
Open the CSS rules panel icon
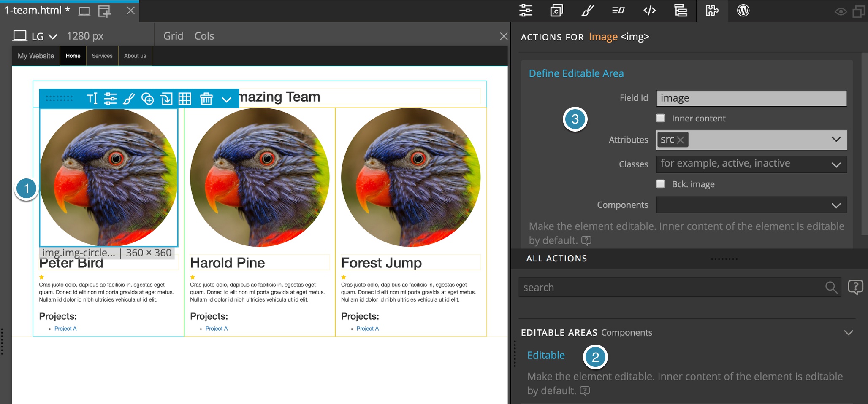point(556,11)
